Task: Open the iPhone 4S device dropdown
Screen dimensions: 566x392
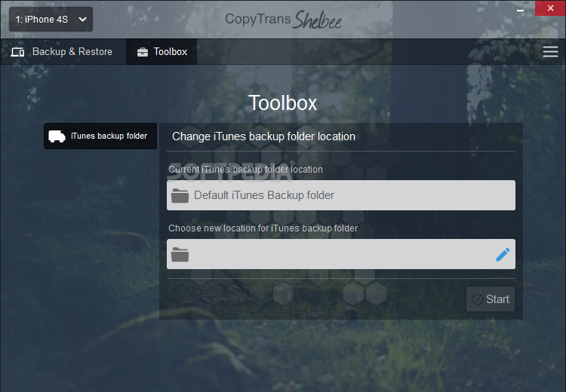Action: click(51, 19)
